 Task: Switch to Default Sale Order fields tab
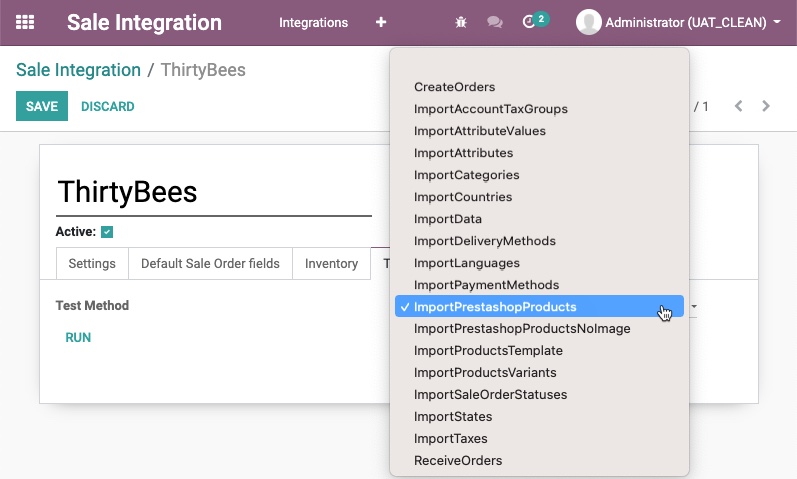[210, 263]
